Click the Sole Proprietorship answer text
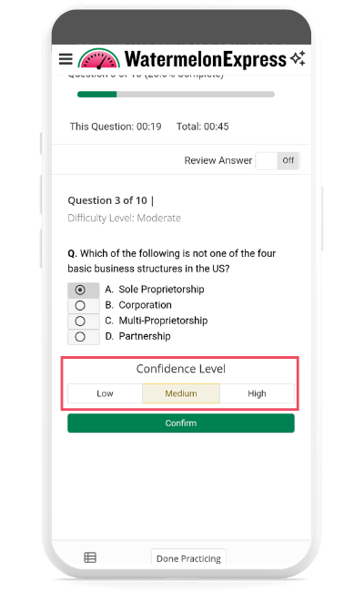The image size is (364, 592). (x=161, y=290)
